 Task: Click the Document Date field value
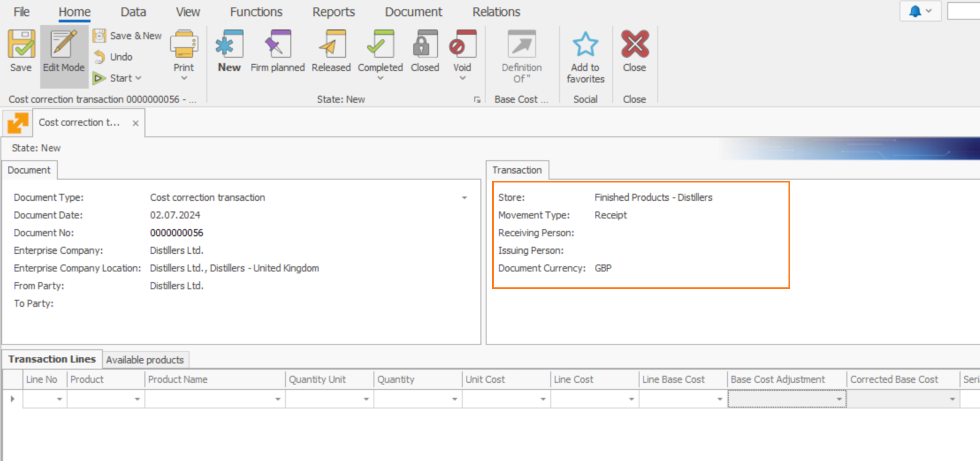[x=175, y=215]
